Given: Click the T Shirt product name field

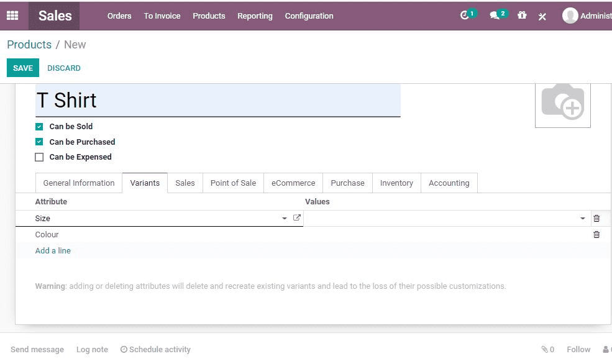Looking at the screenshot, I should tap(218, 100).
